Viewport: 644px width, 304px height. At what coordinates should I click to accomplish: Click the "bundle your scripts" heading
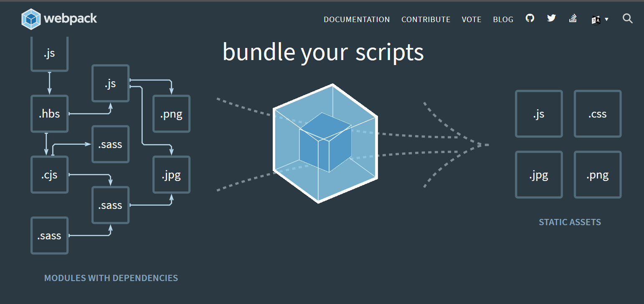tap(323, 52)
